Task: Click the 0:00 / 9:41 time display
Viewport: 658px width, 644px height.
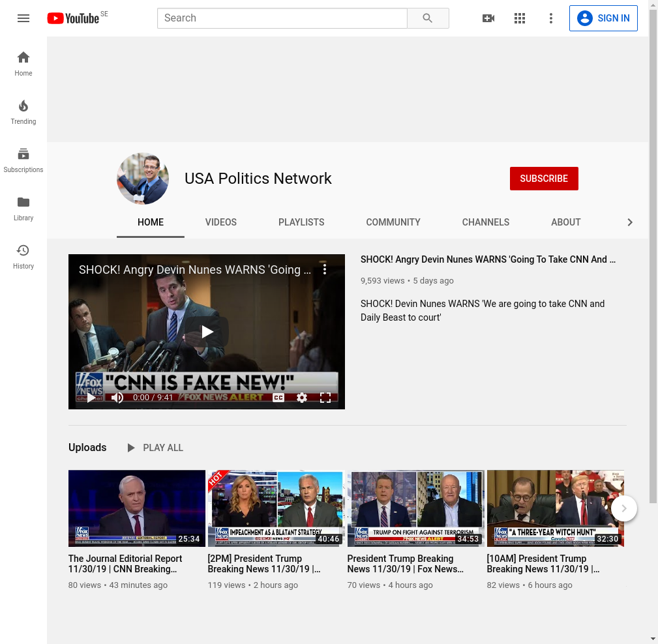Action: coord(153,398)
